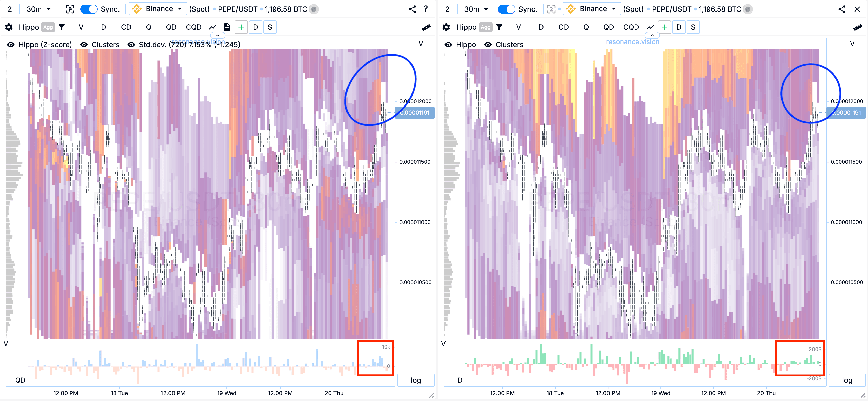Click boxed D button in right toolbar
Screen dimensions: 868x401
click(679, 27)
